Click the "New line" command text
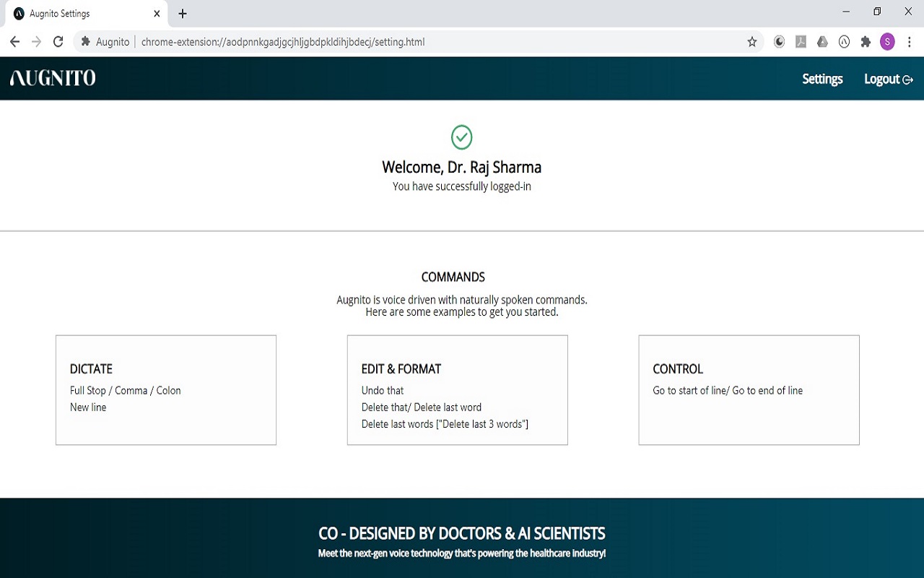Image resolution: width=924 pixels, height=578 pixels. coord(88,407)
